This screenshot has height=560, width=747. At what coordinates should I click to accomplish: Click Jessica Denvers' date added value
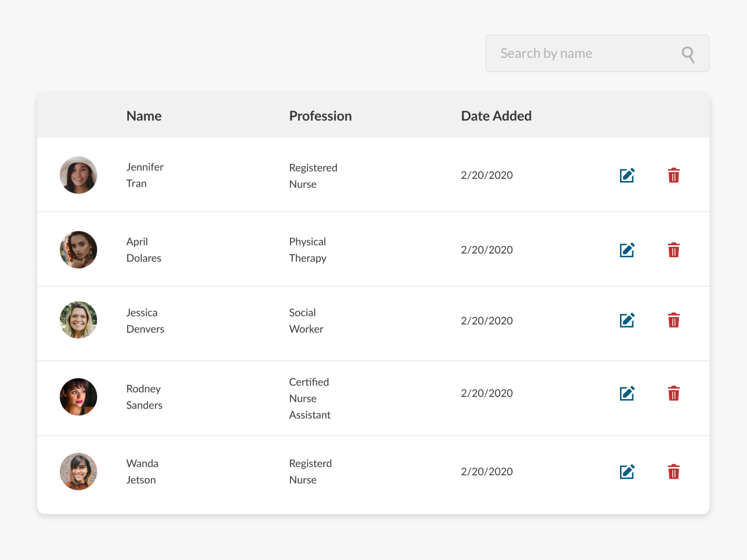486,321
